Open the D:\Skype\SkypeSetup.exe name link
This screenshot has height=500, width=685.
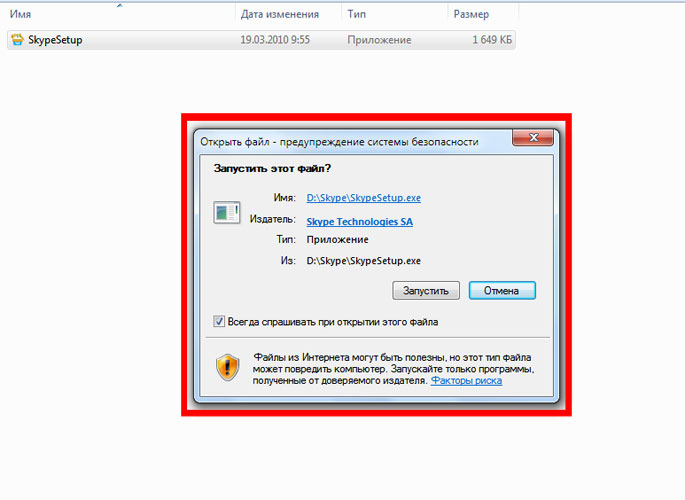pyautogui.click(x=363, y=198)
